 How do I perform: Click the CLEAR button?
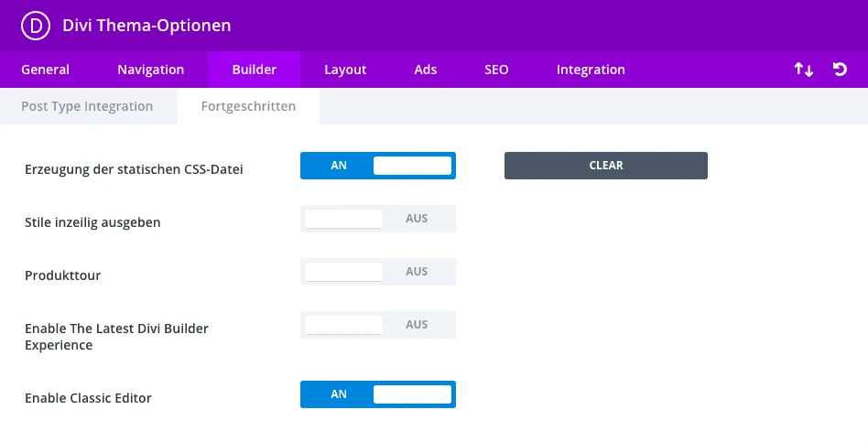(605, 166)
